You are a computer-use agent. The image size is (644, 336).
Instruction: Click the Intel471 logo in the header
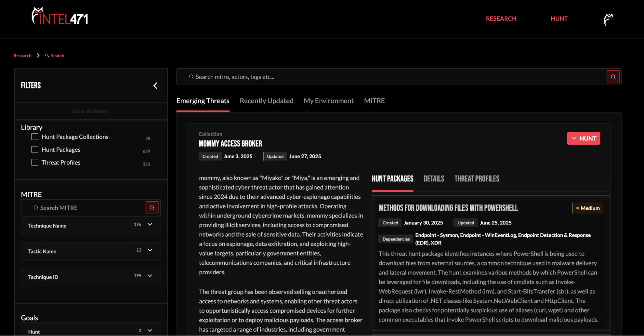[x=60, y=16]
